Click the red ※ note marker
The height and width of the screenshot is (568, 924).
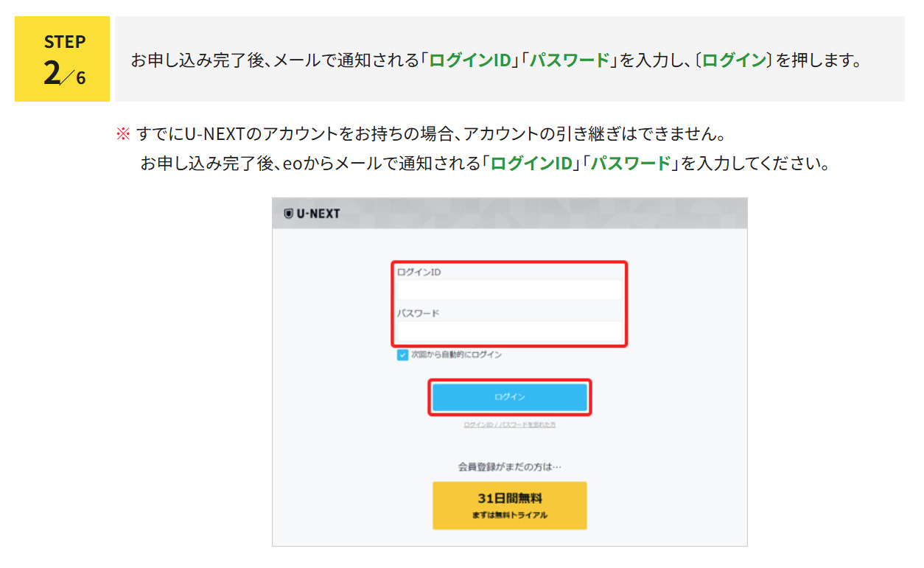[122, 135]
